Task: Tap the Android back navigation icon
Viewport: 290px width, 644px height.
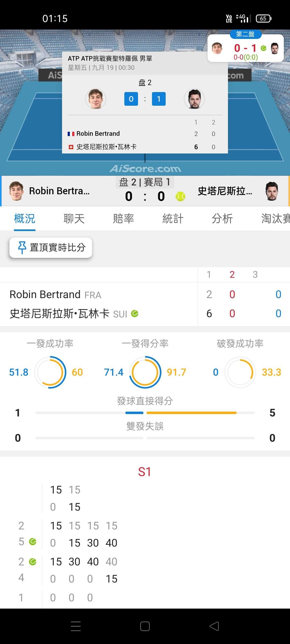Action: tap(214, 626)
